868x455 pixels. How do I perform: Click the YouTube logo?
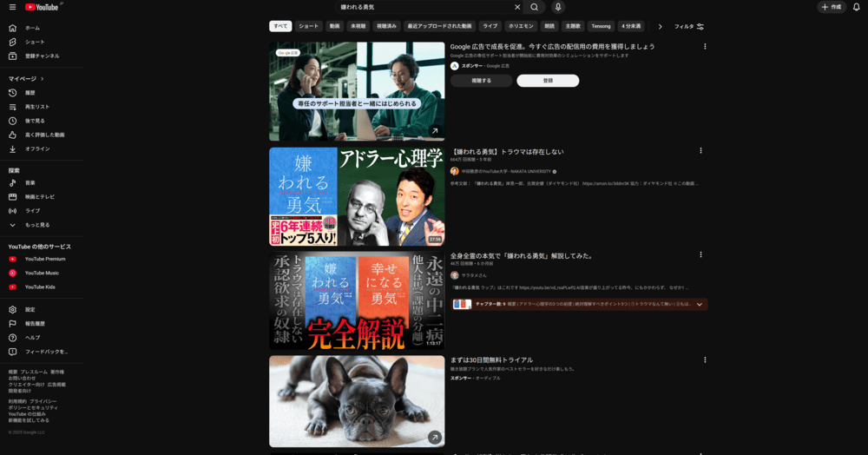point(43,7)
